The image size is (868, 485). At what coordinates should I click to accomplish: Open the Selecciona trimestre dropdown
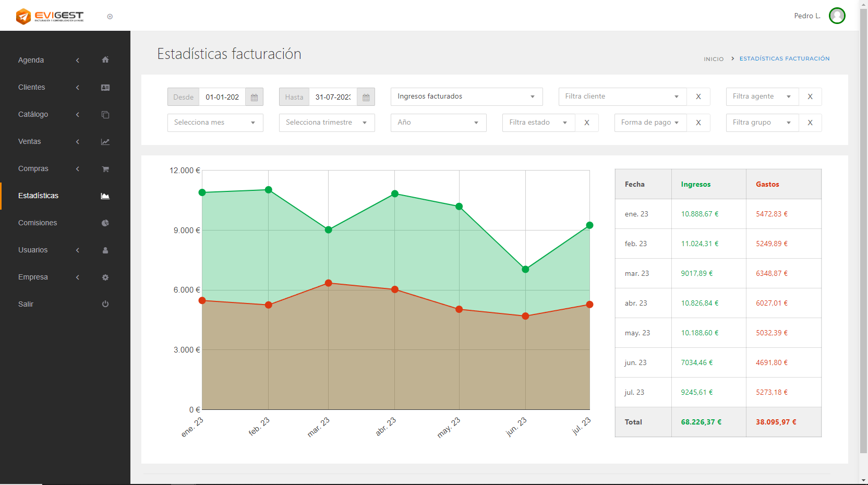coord(327,123)
